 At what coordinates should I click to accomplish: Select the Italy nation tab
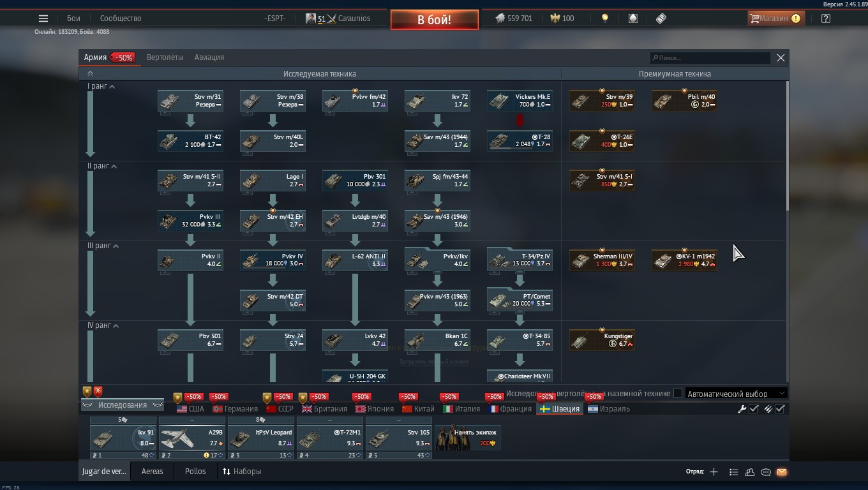coord(461,409)
